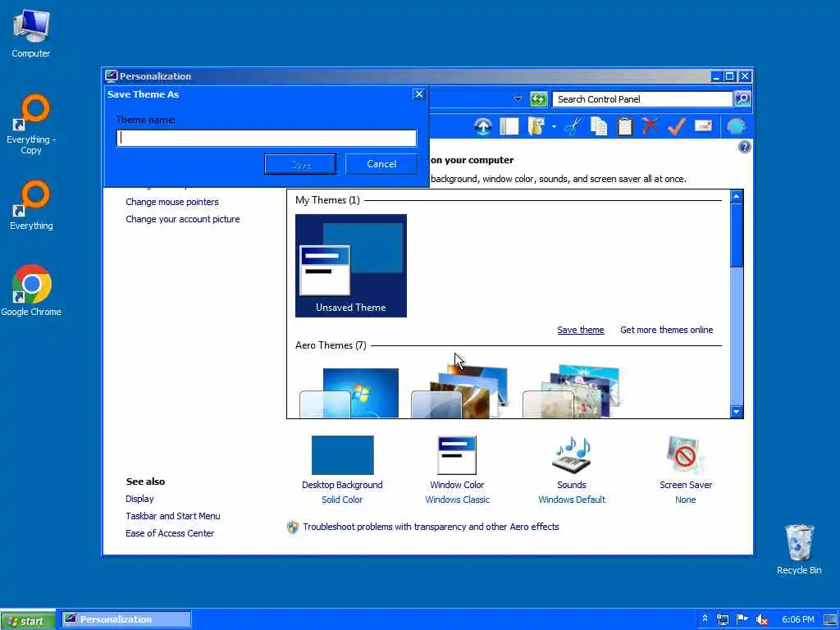The image size is (840, 630).
Task: Select the third Aero theme thumbnail
Action: 571,391
